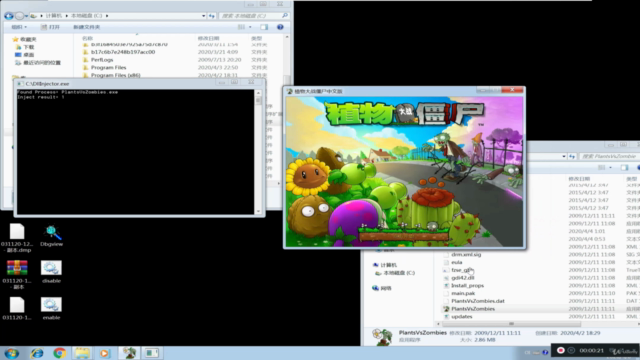Click the down arrow of the console scrollbar
This screenshot has height=360, width=640.
pyautogui.click(x=258, y=211)
